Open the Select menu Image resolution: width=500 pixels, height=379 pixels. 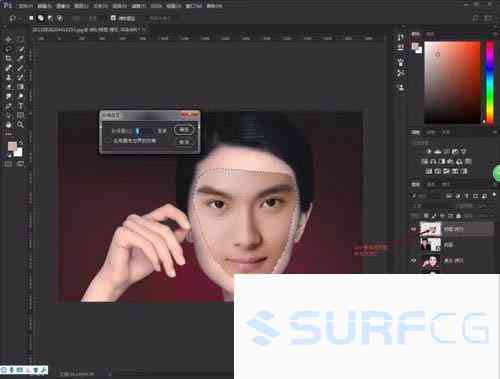(x=120, y=6)
